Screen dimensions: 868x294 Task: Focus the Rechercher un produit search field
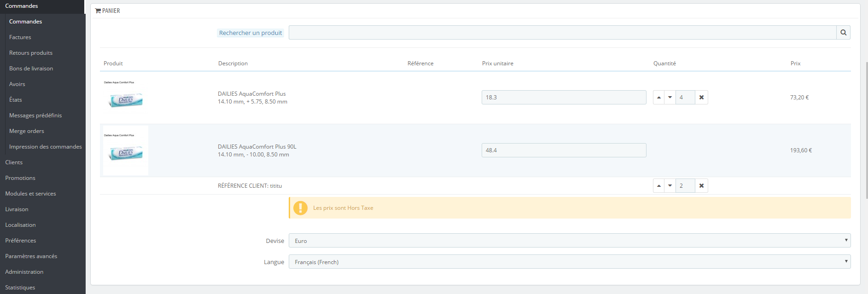click(x=562, y=33)
